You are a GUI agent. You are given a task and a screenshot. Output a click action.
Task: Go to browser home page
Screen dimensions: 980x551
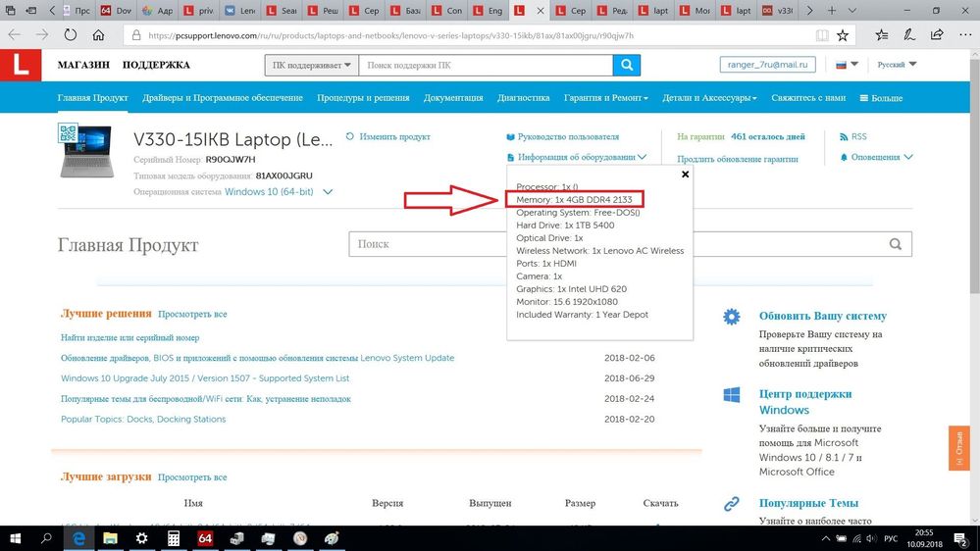click(x=98, y=35)
